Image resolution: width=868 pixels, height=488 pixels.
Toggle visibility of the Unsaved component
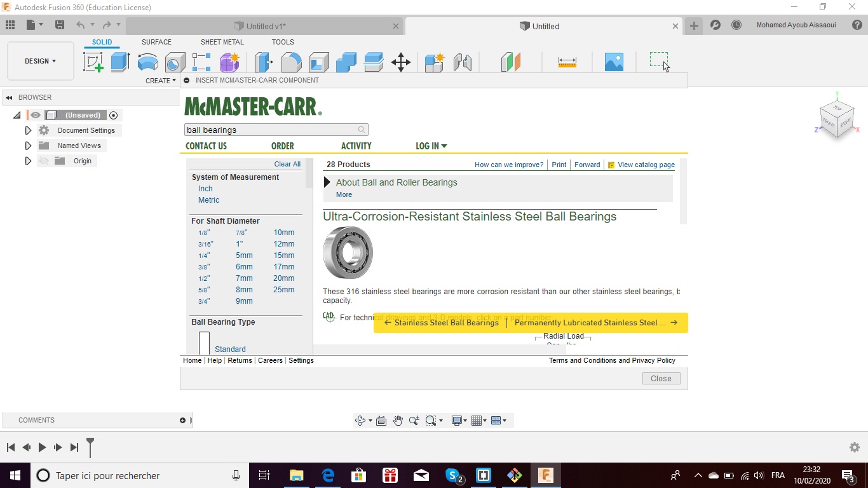click(x=36, y=115)
